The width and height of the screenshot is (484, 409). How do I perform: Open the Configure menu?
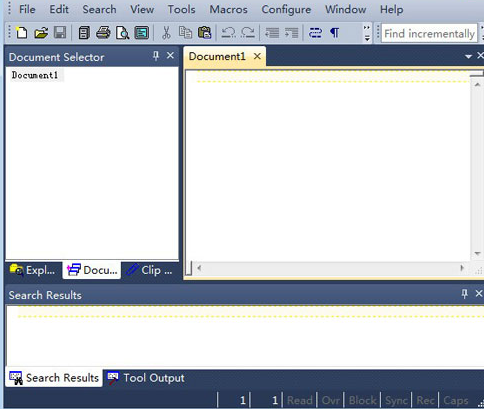tap(286, 9)
